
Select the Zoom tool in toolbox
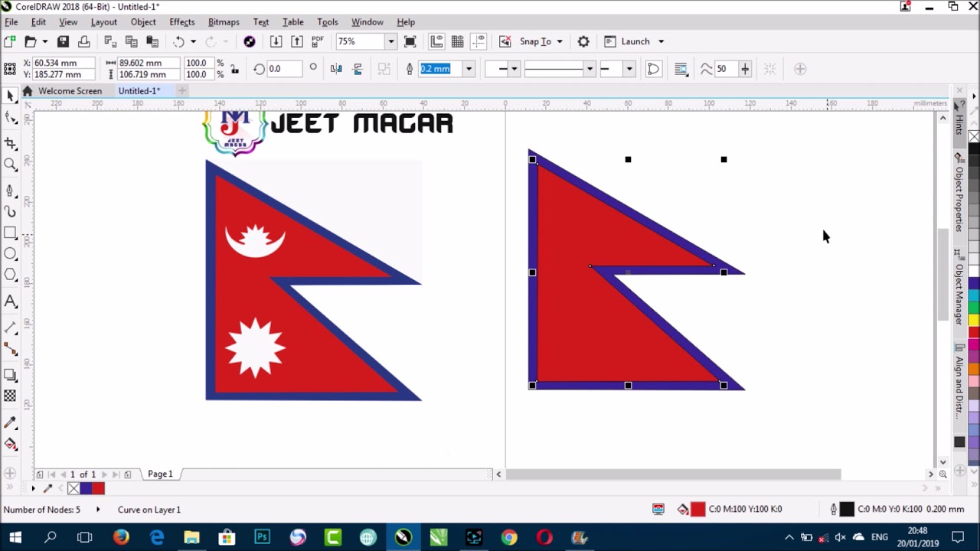coord(11,165)
